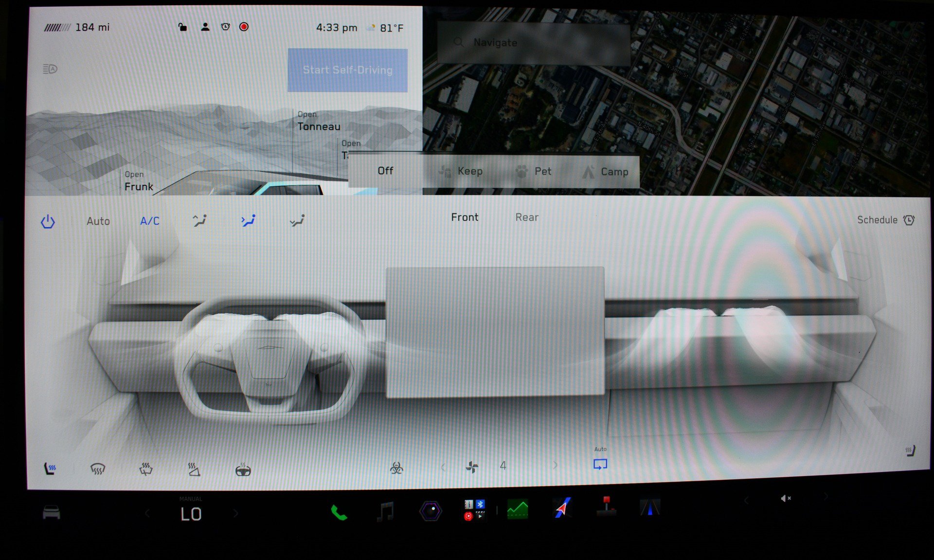Toggle feet-level airflow direction icon
Viewport: 934px width, 560px height.
pyautogui.click(x=297, y=221)
